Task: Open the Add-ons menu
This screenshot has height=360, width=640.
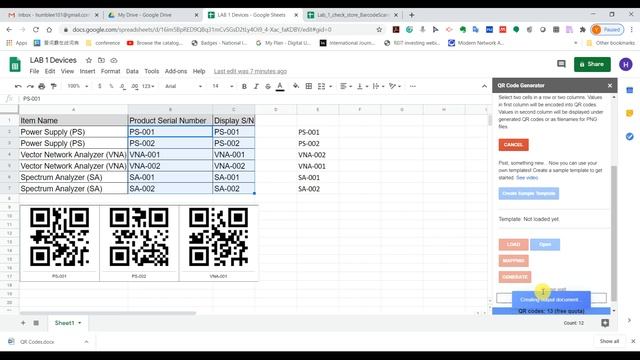Action: click(176, 71)
